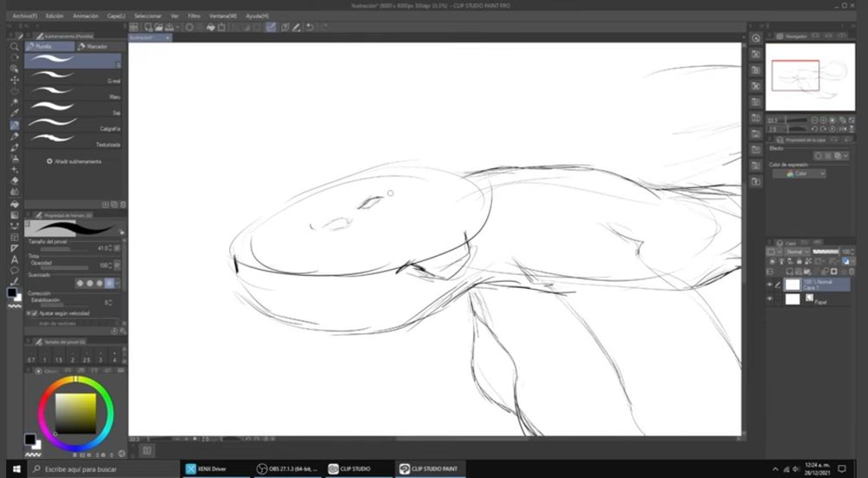
Task: Adjust brush size value stepper
Action: pyautogui.click(x=110, y=248)
